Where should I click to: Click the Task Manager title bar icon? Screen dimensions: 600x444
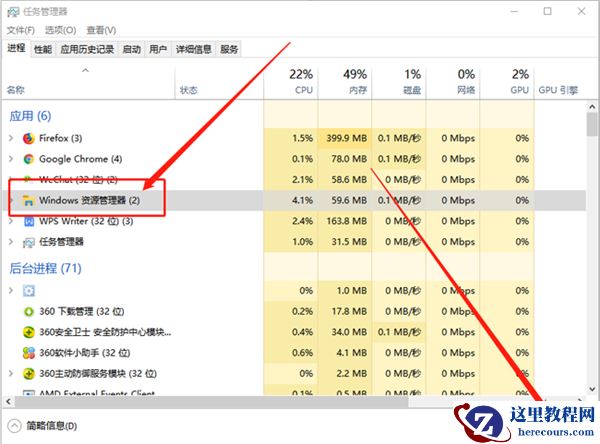[x=13, y=12]
